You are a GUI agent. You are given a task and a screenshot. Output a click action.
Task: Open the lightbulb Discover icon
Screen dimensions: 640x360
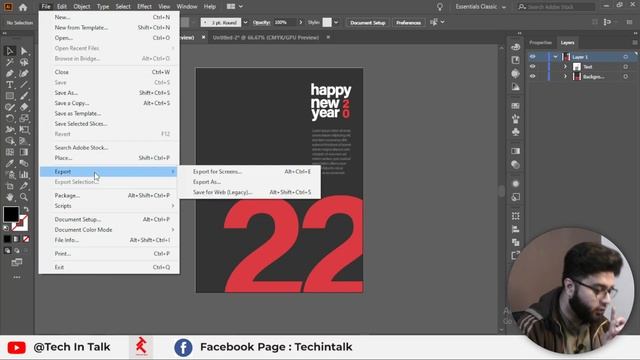point(440,7)
